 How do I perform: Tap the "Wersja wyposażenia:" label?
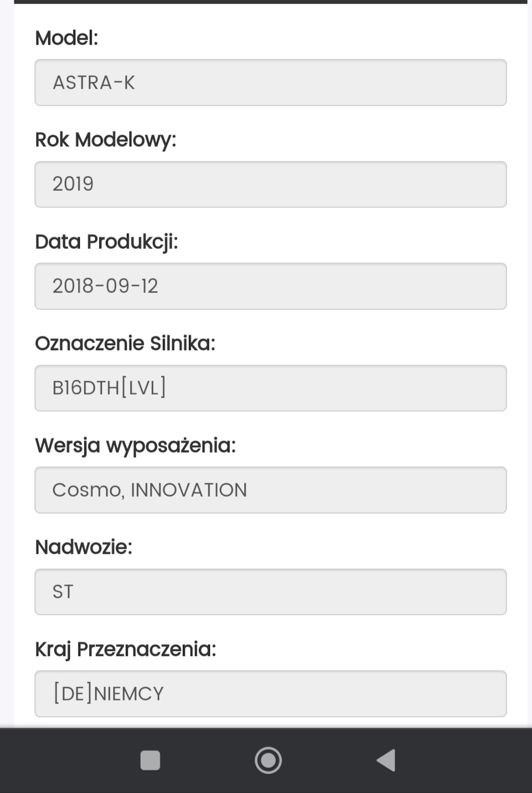(135, 446)
